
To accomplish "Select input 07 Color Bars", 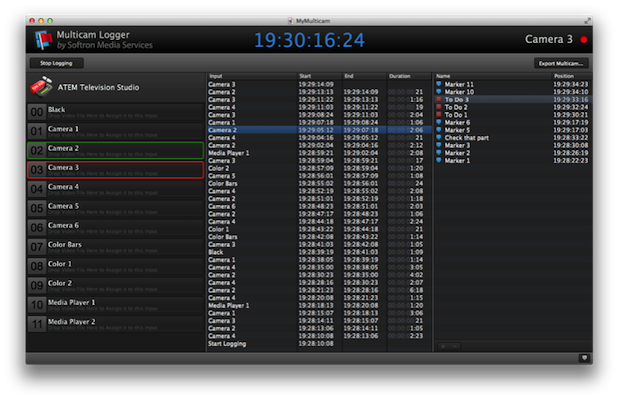I will tap(115, 247).
